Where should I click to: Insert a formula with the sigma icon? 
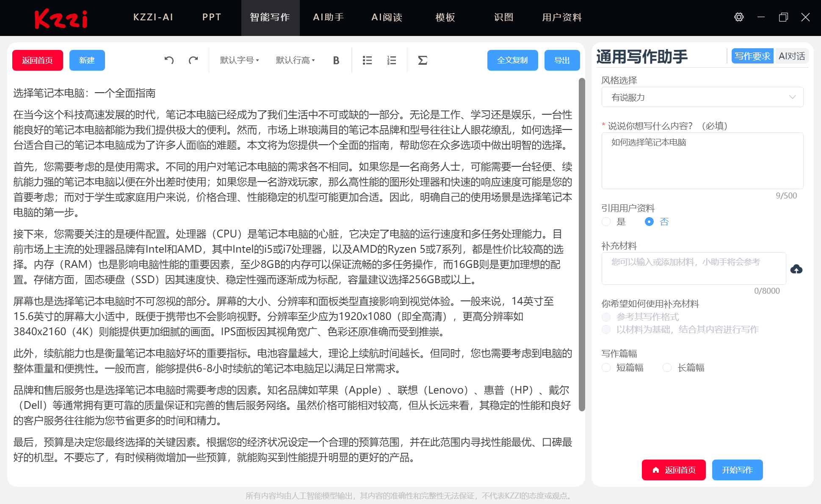tap(422, 60)
